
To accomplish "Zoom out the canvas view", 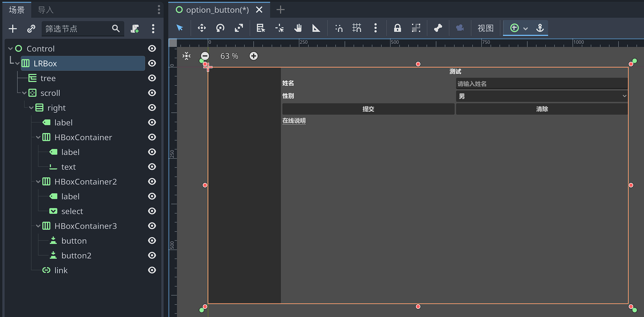I will 205,56.
